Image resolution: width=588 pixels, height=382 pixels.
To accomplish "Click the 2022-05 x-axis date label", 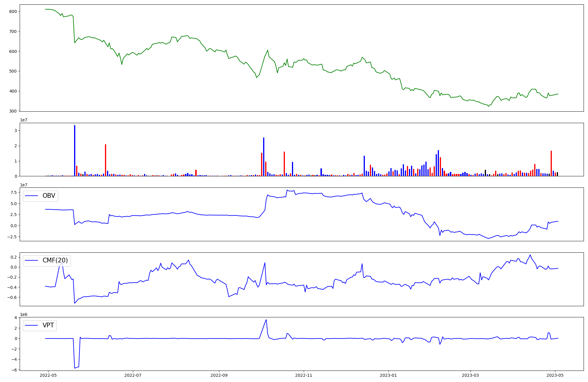I will click(x=48, y=375).
